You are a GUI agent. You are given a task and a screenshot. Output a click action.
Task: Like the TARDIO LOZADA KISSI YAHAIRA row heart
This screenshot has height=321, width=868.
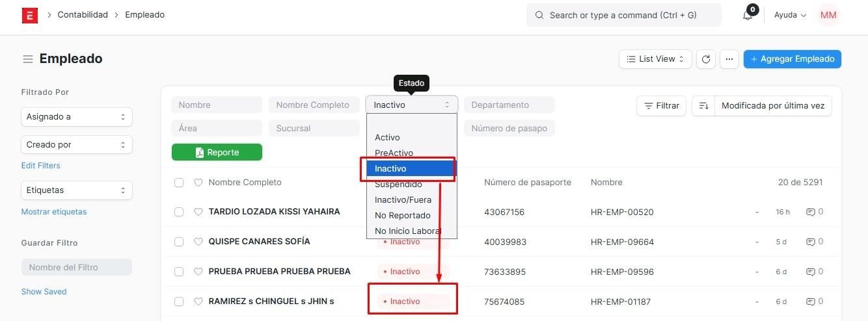[198, 212]
